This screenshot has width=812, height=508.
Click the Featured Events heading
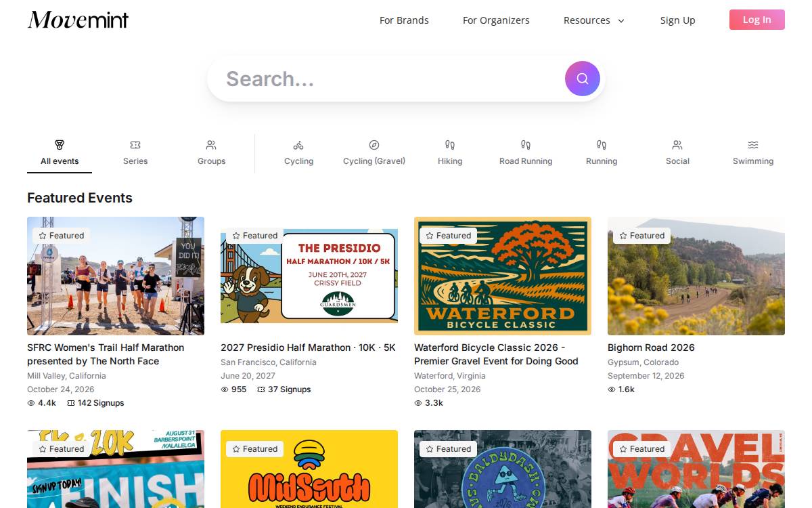pyautogui.click(x=80, y=198)
